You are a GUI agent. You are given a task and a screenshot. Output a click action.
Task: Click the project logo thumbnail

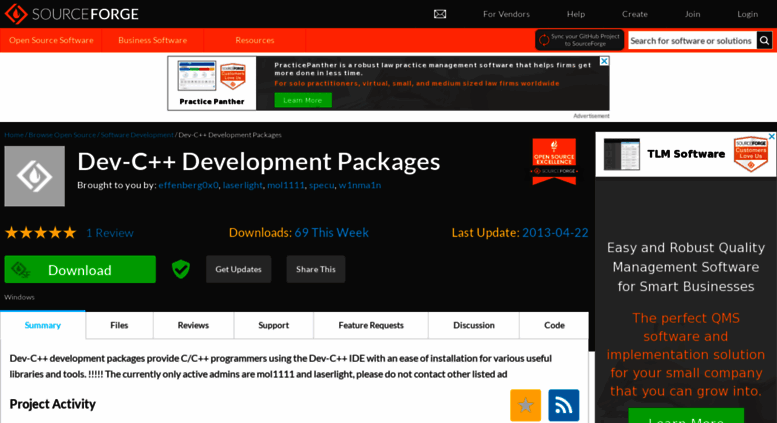[35, 176]
